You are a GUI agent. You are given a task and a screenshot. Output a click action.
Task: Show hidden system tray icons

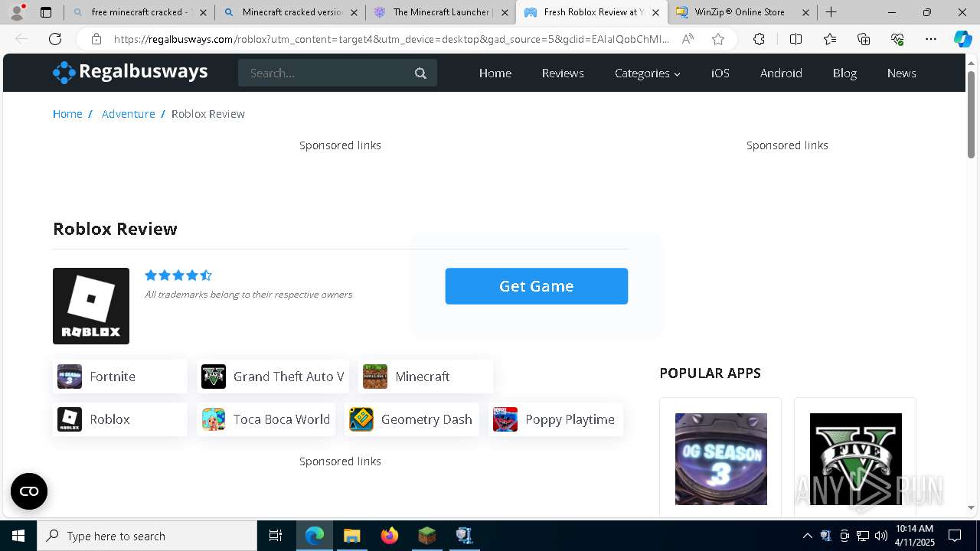click(x=807, y=536)
